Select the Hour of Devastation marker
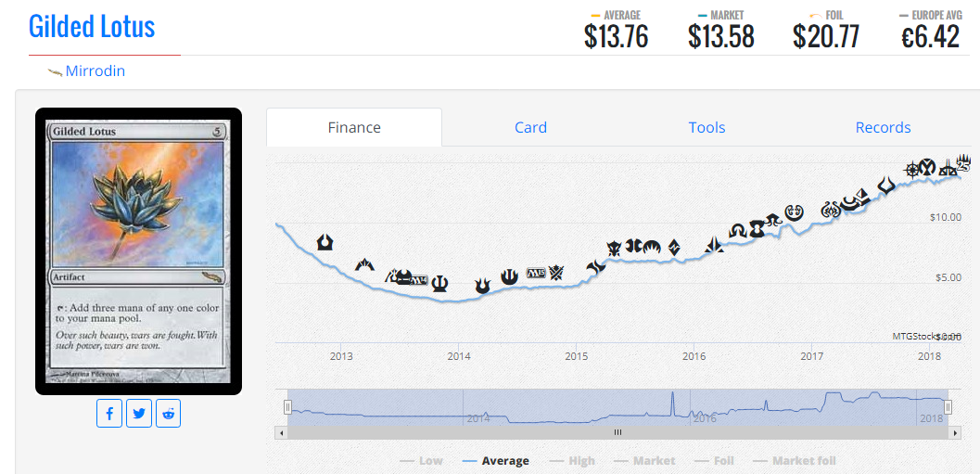Viewport: 980px width, 474px height. (x=886, y=186)
